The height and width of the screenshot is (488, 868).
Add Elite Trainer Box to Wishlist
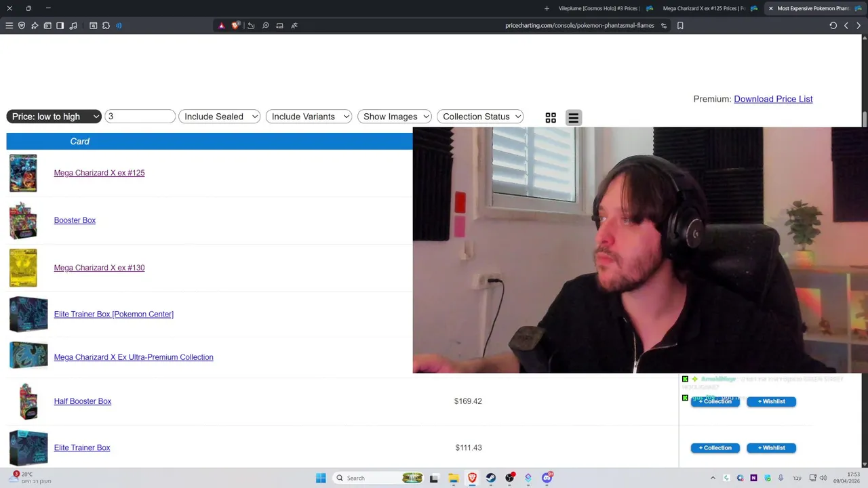click(771, 448)
